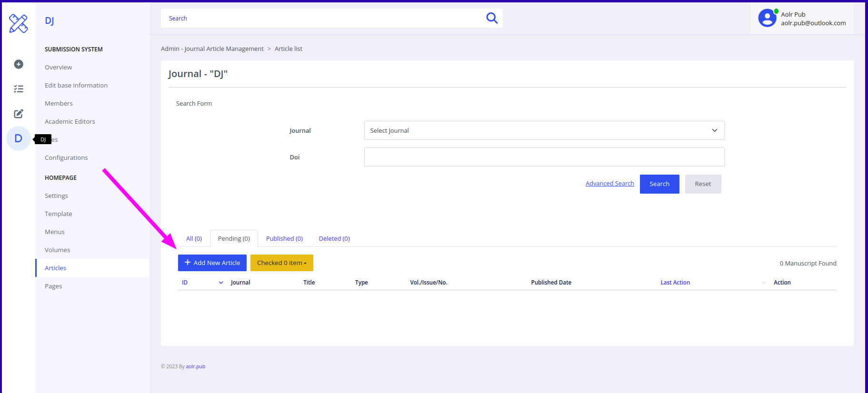Select the D journal avatar icon
Screen dimensions: 868x393
click(x=19, y=138)
